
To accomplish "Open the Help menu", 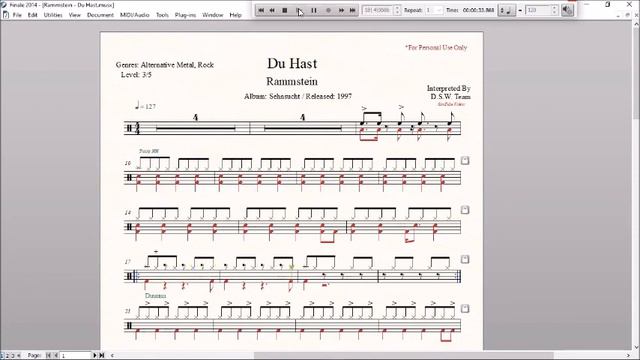I will point(236,15).
